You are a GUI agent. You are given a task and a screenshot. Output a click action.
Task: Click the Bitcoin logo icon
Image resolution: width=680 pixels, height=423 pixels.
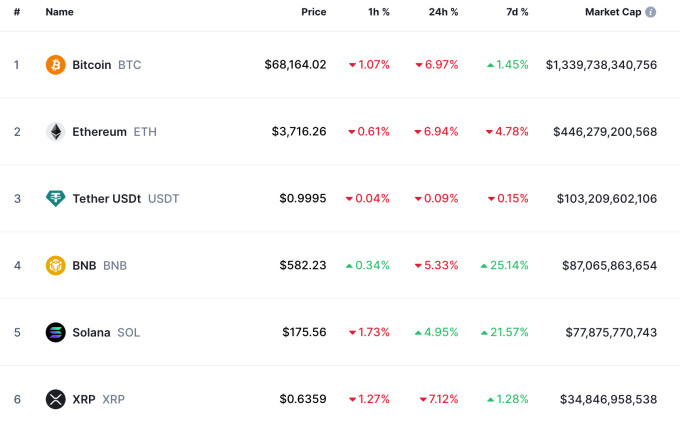coord(56,65)
